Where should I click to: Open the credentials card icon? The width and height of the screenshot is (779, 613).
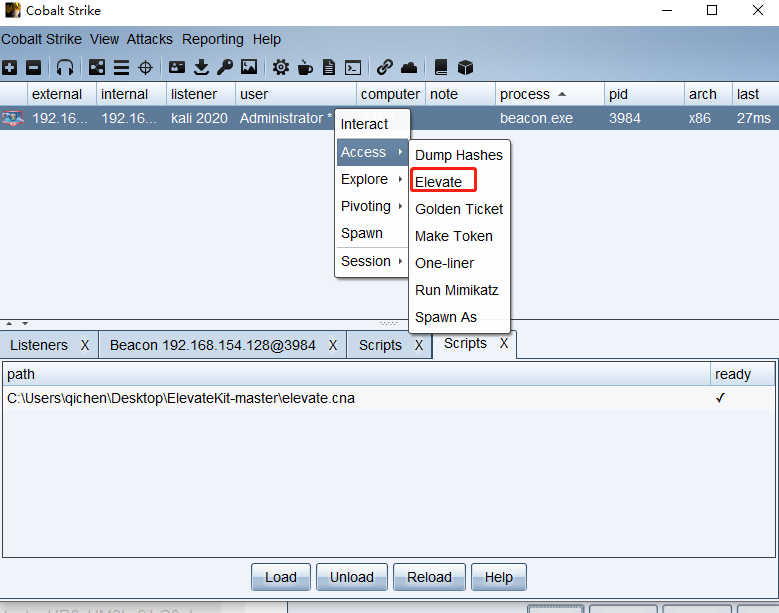pyautogui.click(x=177, y=67)
